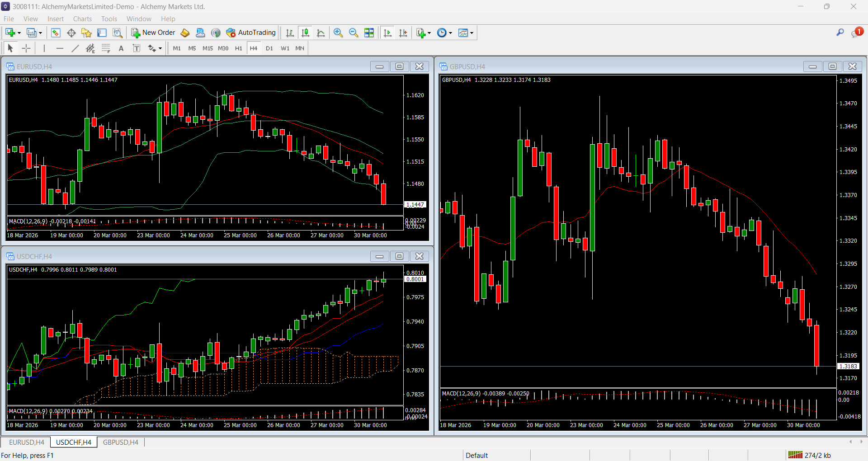Select the equidistant channel tool

(90, 48)
